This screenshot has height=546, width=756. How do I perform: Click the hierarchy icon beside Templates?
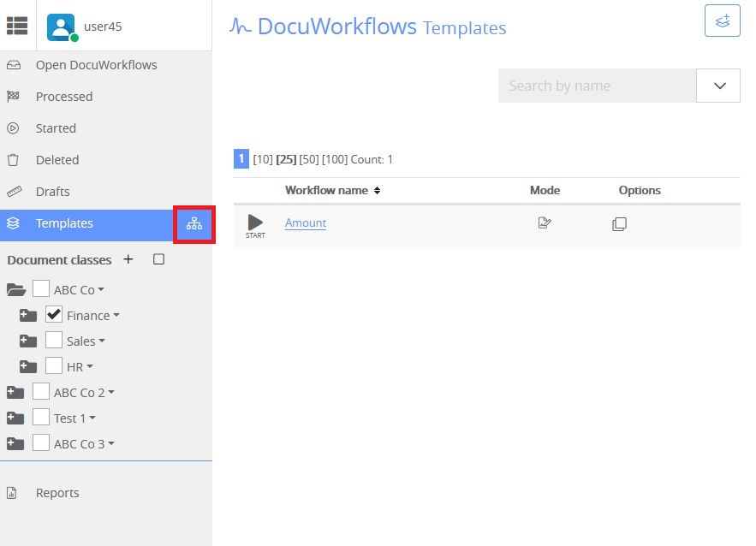click(194, 224)
